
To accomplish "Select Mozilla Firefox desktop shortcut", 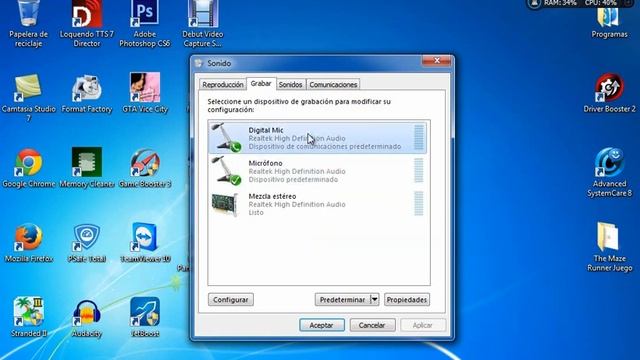I will coord(29,243).
